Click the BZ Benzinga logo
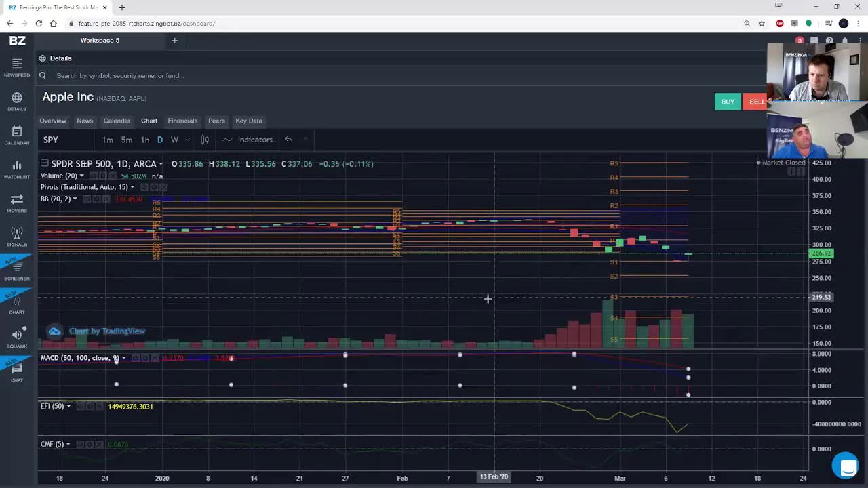This screenshot has height=488, width=868. pos(17,41)
